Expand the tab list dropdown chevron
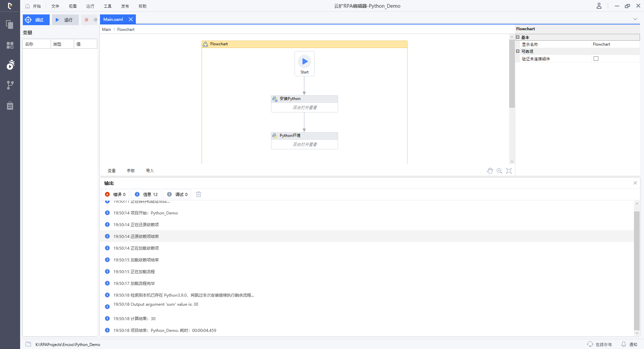644x349 pixels. (x=635, y=19)
